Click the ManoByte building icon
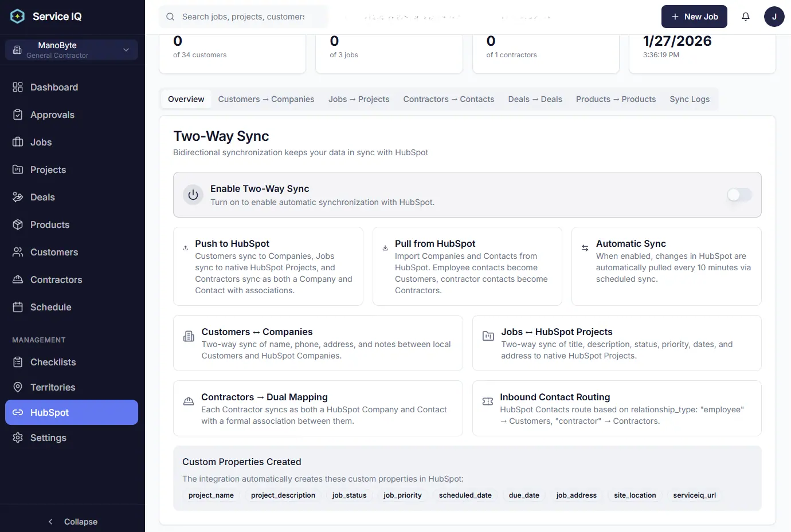Image resolution: width=791 pixels, height=532 pixels. (17, 50)
